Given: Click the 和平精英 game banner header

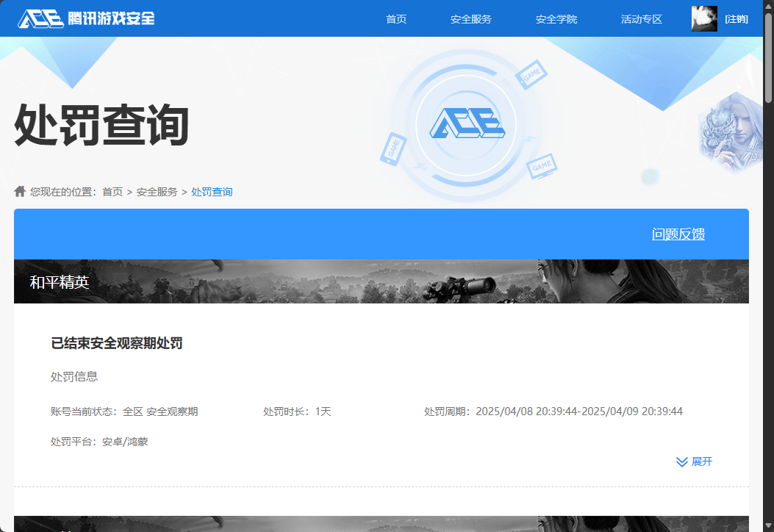Looking at the screenshot, I should [59, 282].
